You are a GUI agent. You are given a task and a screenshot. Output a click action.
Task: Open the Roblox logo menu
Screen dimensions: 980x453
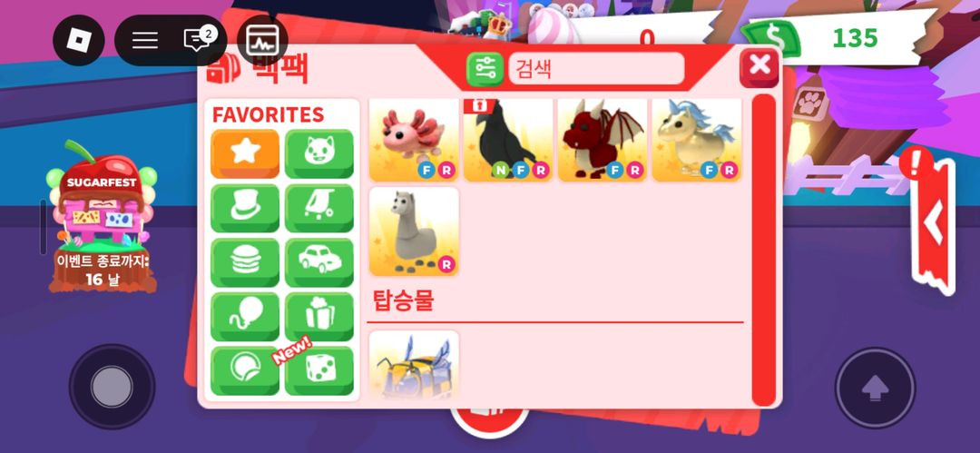(x=78, y=40)
